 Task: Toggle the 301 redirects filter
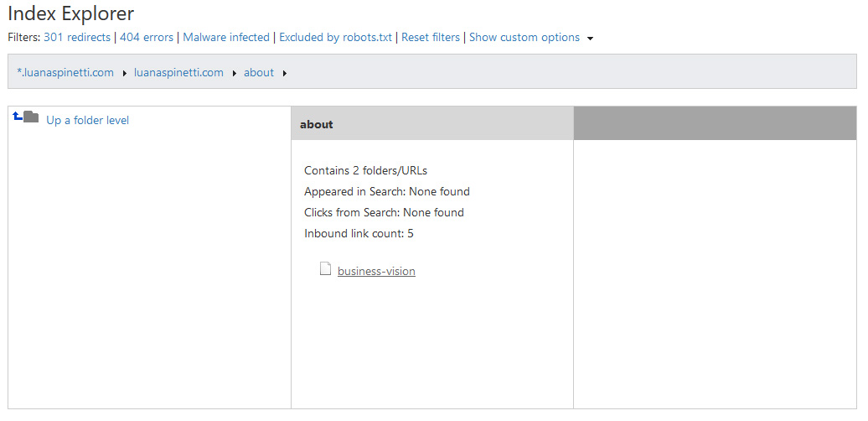point(76,37)
